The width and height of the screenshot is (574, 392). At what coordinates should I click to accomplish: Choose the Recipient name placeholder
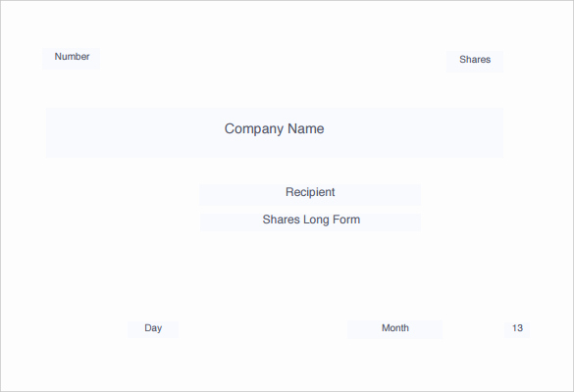[310, 192]
